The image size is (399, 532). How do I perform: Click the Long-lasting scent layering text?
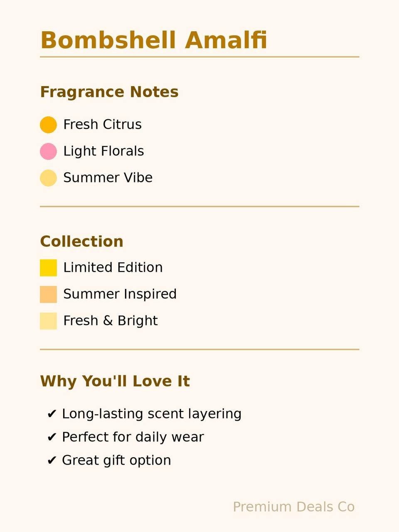152,414
